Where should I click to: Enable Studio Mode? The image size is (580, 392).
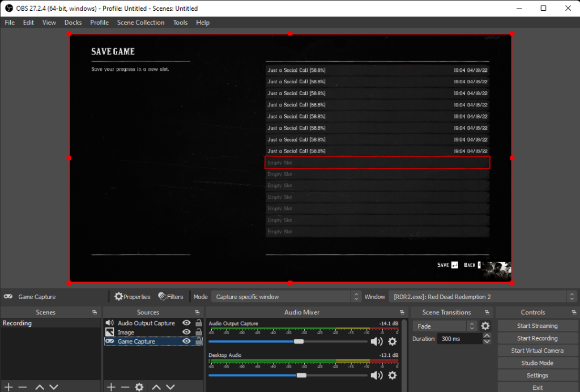pos(537,363)
